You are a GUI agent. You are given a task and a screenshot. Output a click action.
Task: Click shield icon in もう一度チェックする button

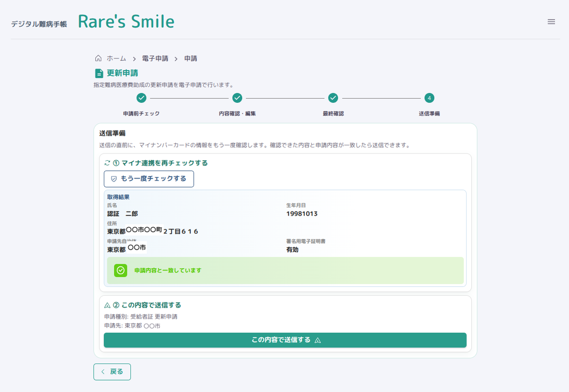114,179
